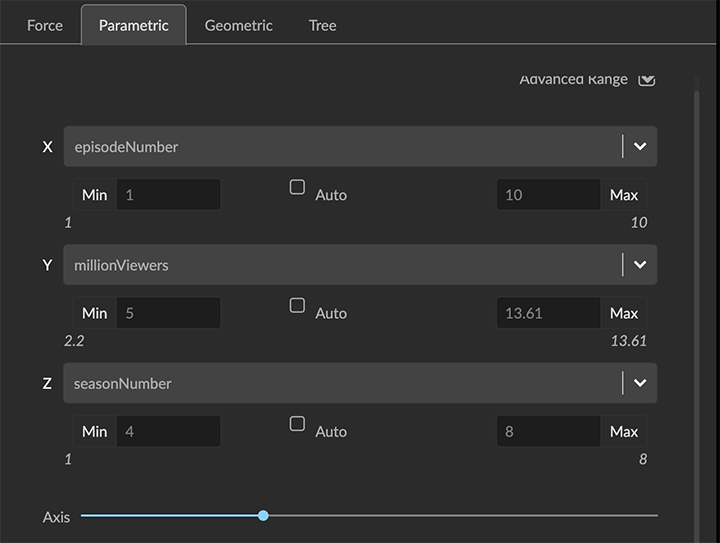This screenshot has width=720, height=543.
Task: Click the X axis Min value field
Action: point(167,195)
